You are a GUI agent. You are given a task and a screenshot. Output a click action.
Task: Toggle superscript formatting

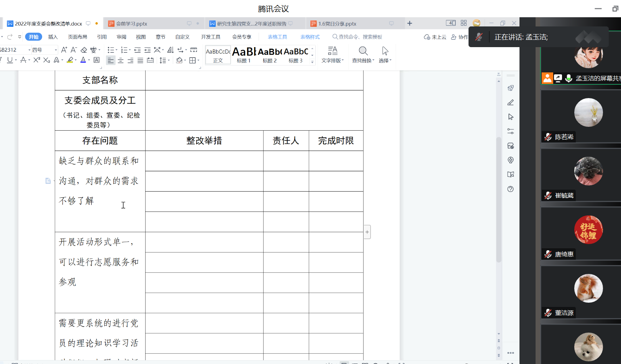coord(37,60)
